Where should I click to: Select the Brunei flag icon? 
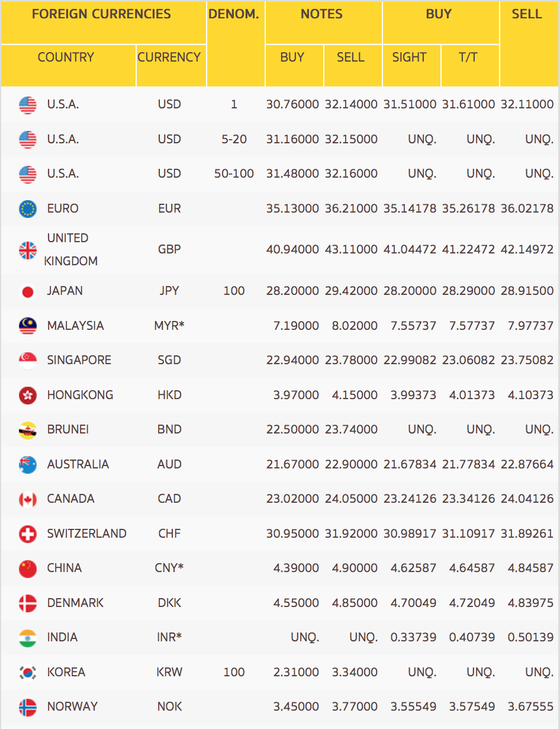pos(28,430)
